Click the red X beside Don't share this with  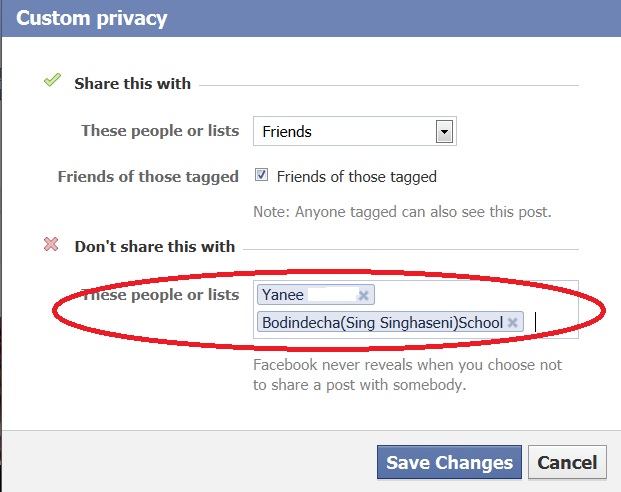[52, 245]
